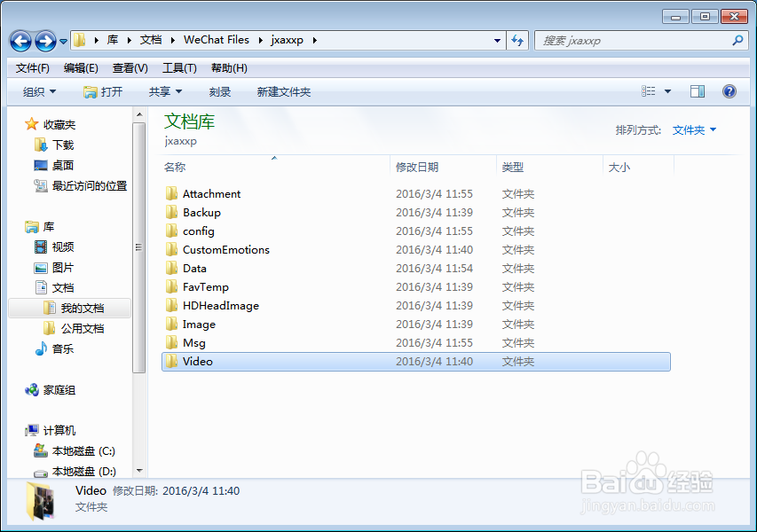Image resolution: width=757 pixels, height=532 pixels.
Task: Open the view options dropdown arrow
Action: (x=667, y=91)
